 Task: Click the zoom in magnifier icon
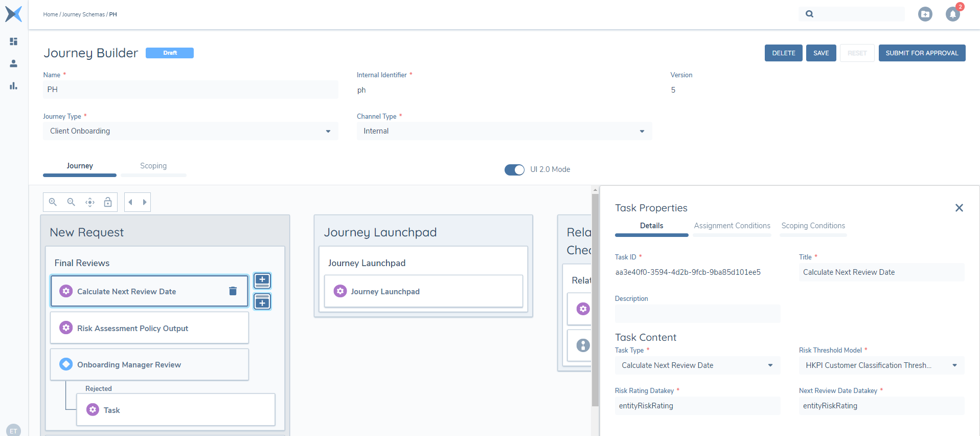point(53,202)
